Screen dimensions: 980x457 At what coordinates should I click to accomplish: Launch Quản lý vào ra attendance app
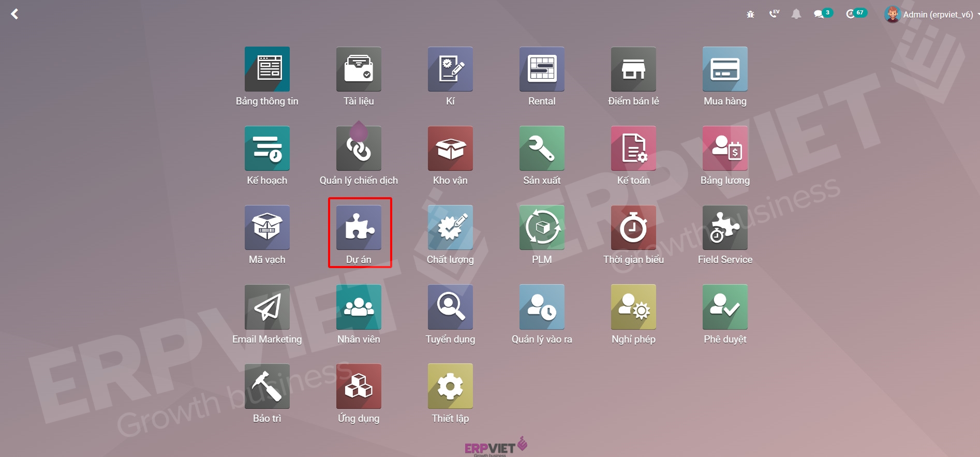point(542,307)
